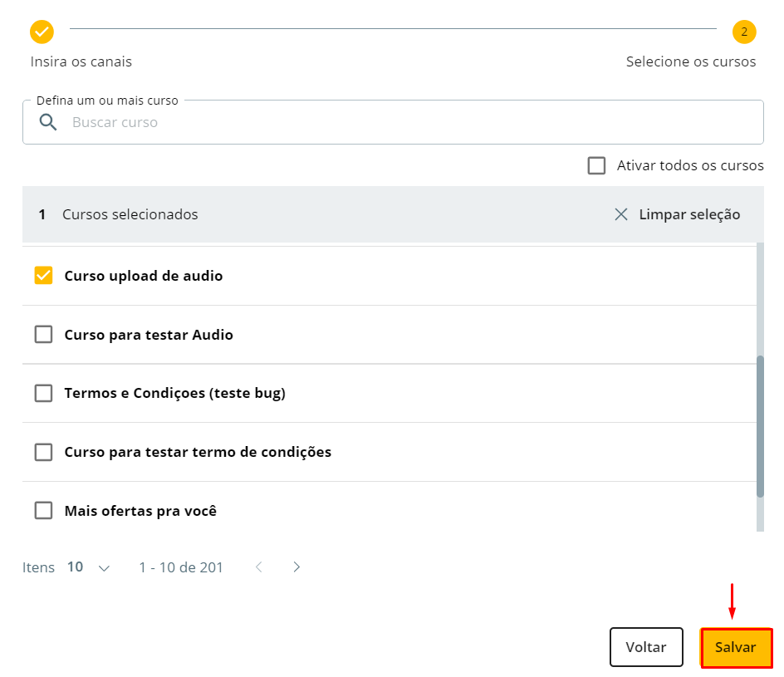Open Insira os canais step

point(81,61)
